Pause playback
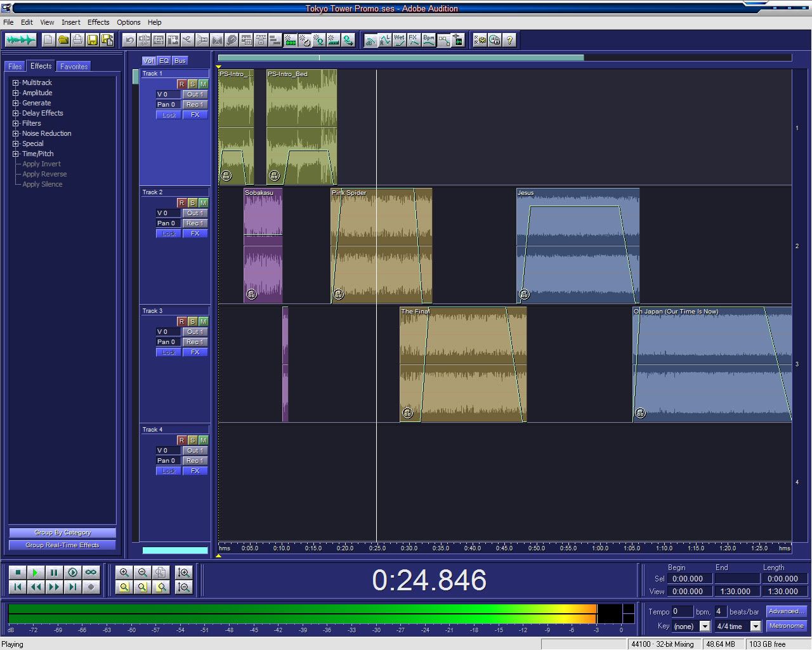Screen dimensions: 812x650 click(x=54, y=573)
